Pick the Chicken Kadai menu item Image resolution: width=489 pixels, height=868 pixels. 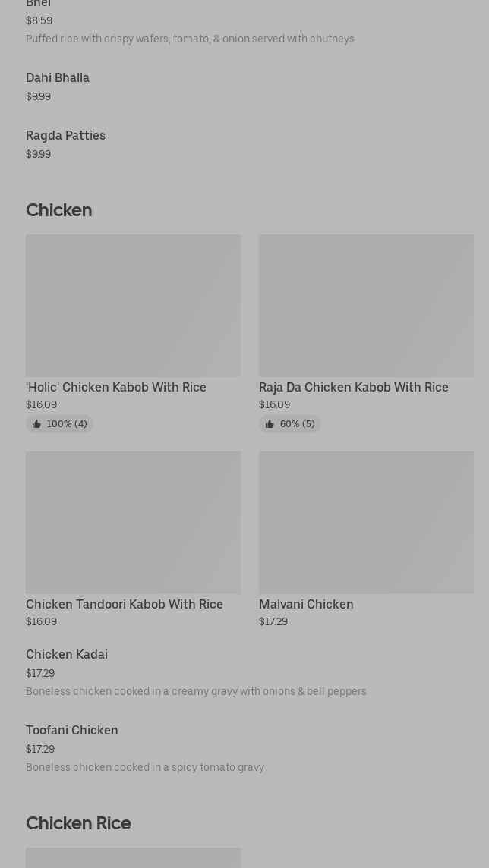pyautogui.click(x=67, y=654)
